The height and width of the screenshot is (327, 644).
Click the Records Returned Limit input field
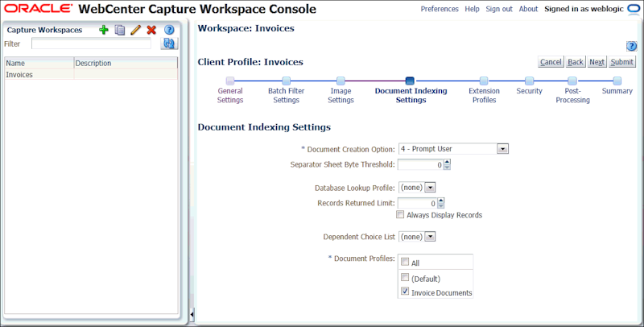tap(418, 203)
